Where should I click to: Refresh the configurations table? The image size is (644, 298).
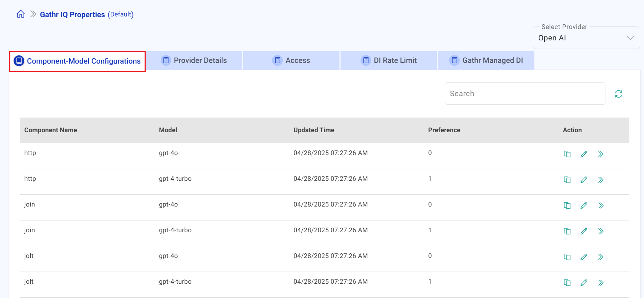[x=618, y=94]
